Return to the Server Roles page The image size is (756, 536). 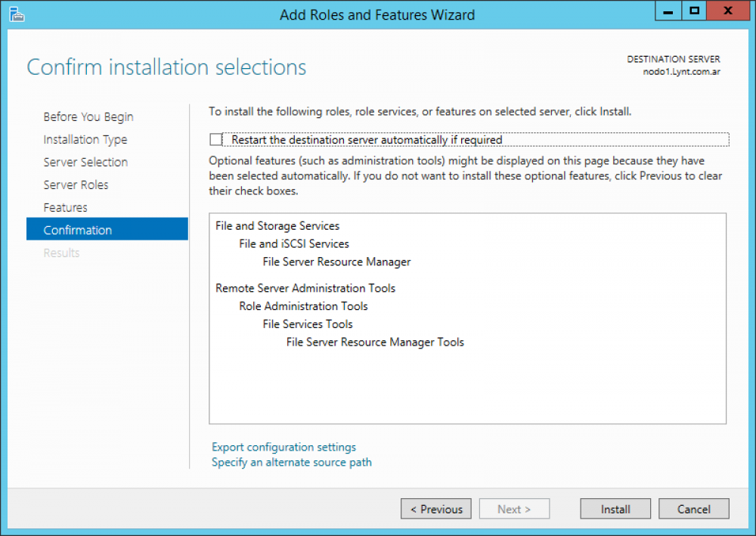click(76, 184)
